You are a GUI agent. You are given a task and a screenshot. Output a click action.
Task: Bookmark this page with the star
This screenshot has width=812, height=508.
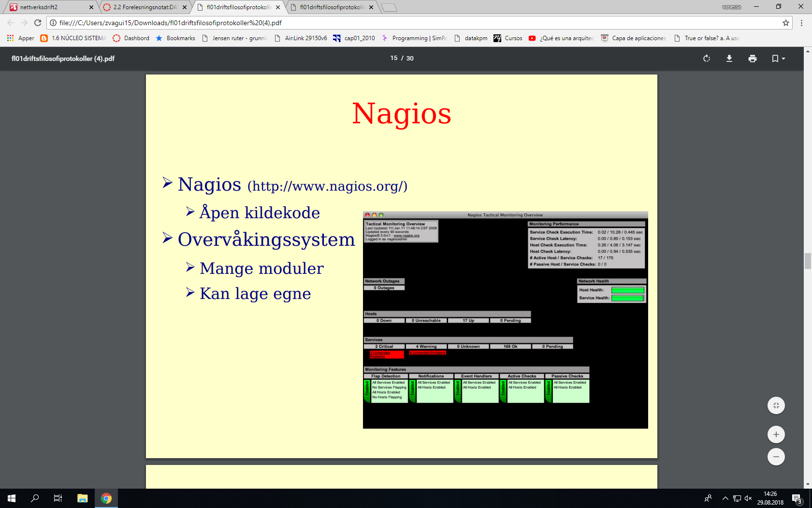(786, 23)
